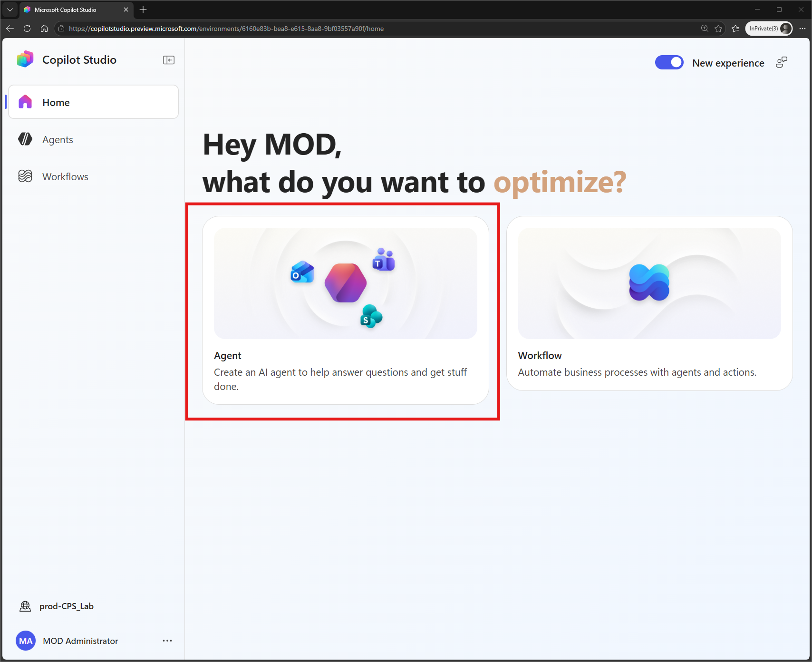Click the 'optimize?' highlighted word

tap(560, 182)
